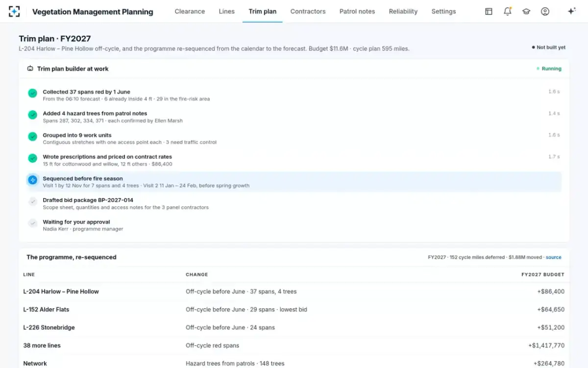Click the CHANGE column header
This screenshot has height=368, width=588.
[197, 275]
